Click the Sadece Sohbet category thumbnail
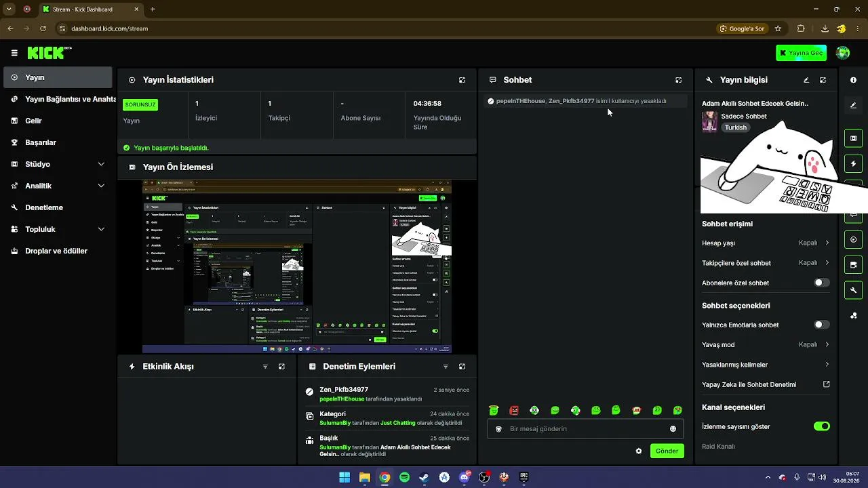Viewport: 868px width, 488px height. click(x=709, y=121)
